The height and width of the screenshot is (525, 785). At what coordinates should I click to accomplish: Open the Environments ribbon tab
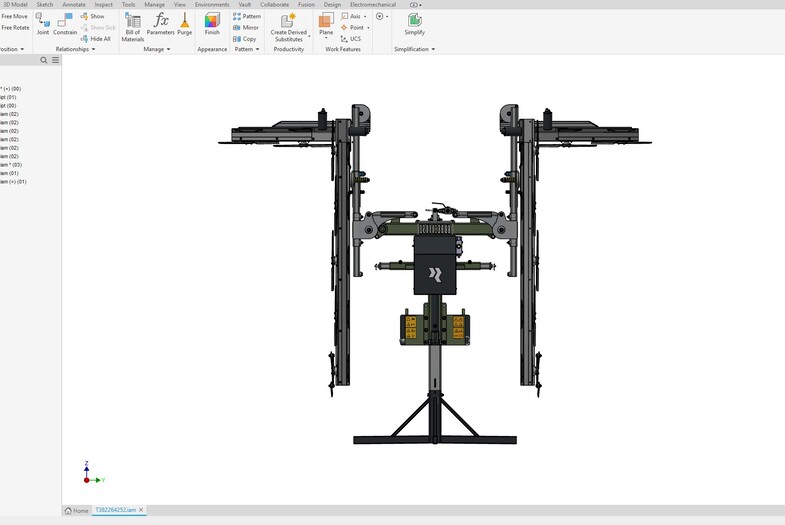coord(212,4)
